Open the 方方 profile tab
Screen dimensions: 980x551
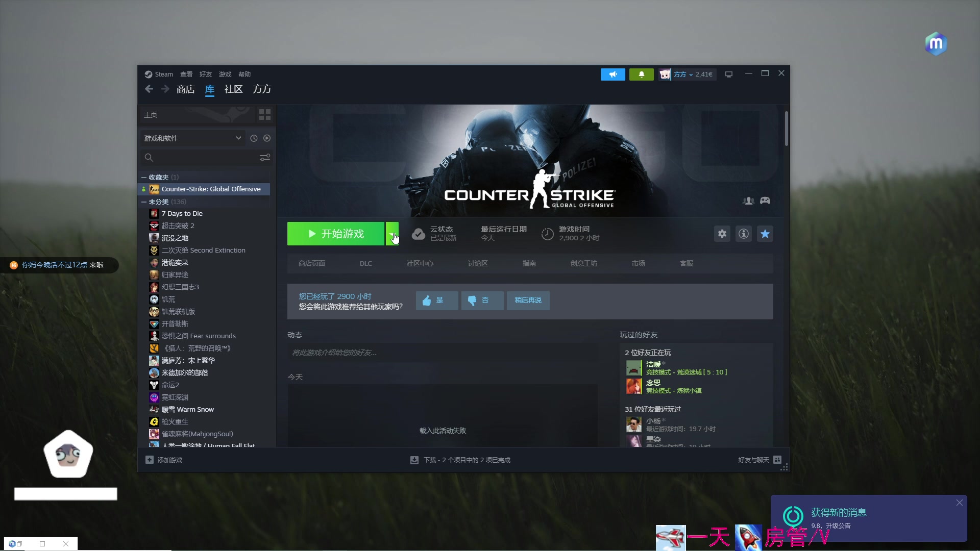point(262,89)
